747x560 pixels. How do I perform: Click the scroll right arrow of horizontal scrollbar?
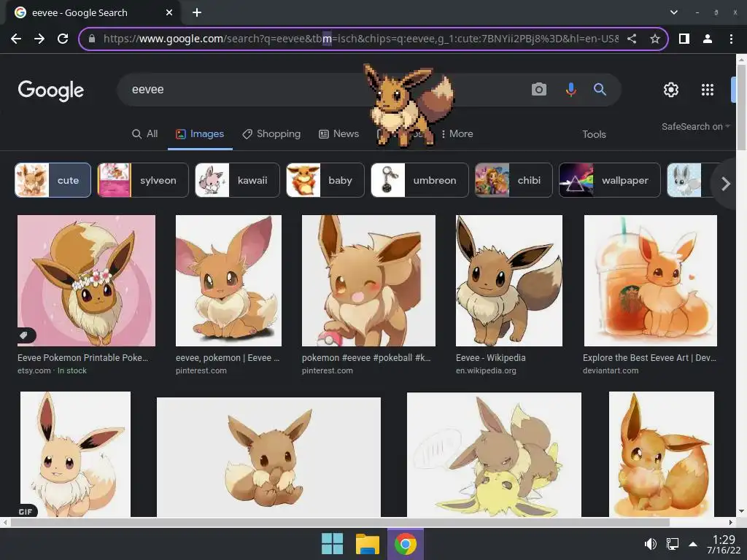[731, 522]
